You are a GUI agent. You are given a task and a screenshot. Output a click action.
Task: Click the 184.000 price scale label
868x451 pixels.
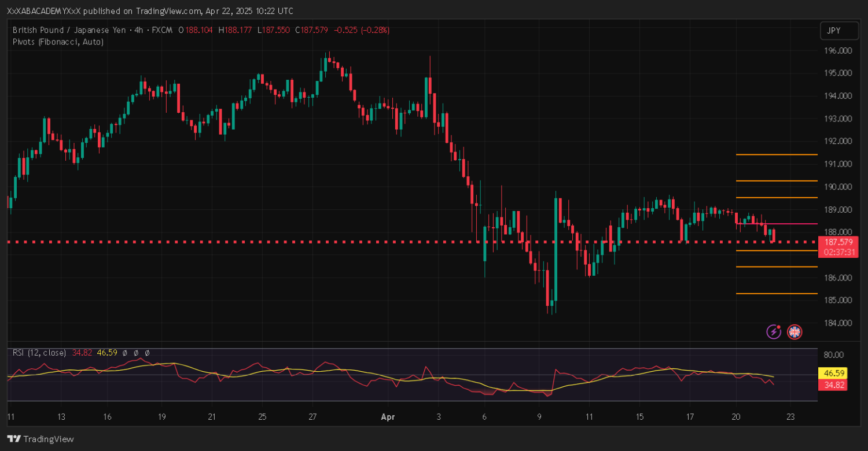click(837, 323)
